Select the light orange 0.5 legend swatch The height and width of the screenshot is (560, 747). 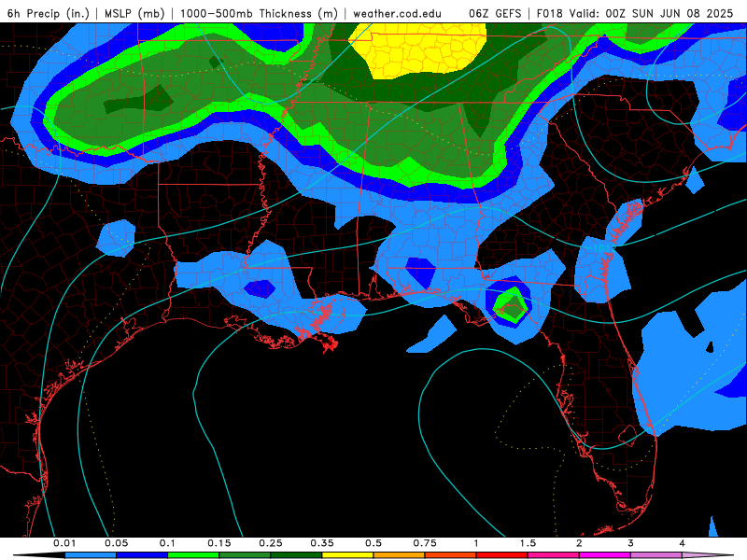(400, 555)
